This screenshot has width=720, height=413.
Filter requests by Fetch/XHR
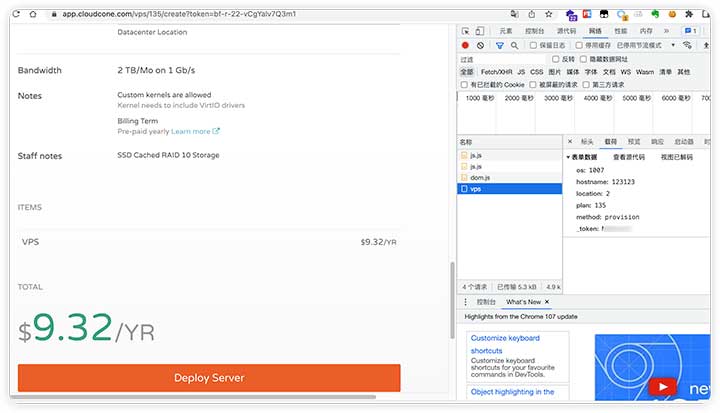click(496, 72)
